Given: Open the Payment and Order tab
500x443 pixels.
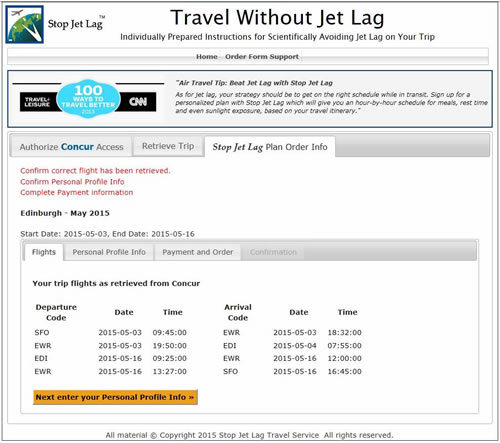Looking at the screenshot, I should (x=198, y=252).
